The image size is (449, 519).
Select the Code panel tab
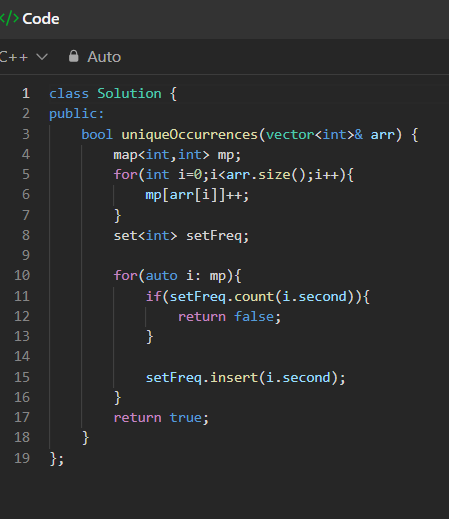coord(41,19)
